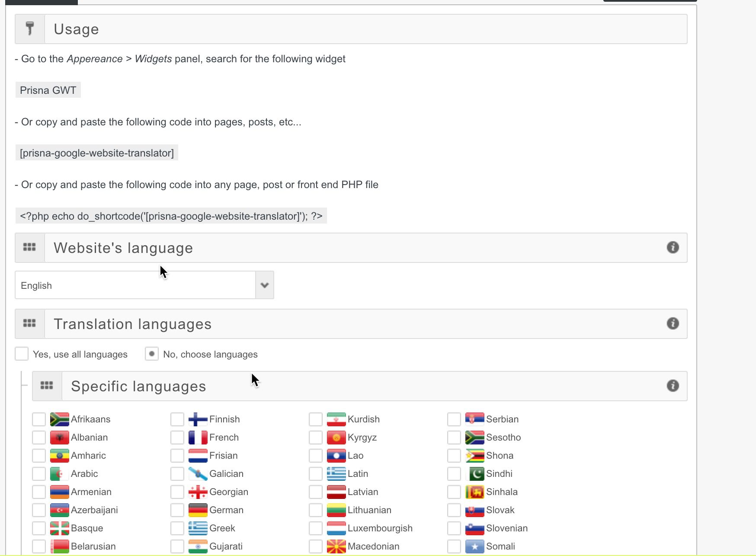Click the key icon beside the Usage header
756x556 pixels.
point(29,29)
